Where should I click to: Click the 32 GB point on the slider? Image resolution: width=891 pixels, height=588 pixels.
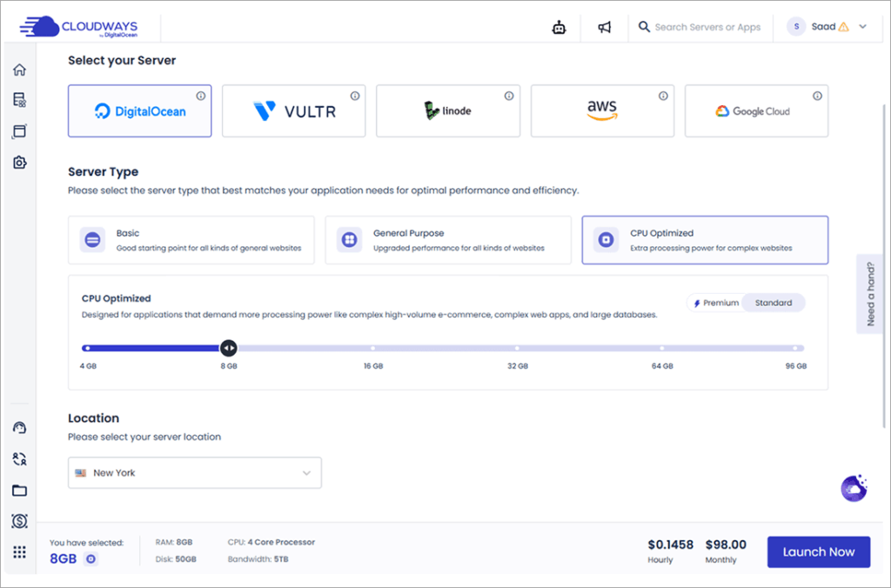517,348
